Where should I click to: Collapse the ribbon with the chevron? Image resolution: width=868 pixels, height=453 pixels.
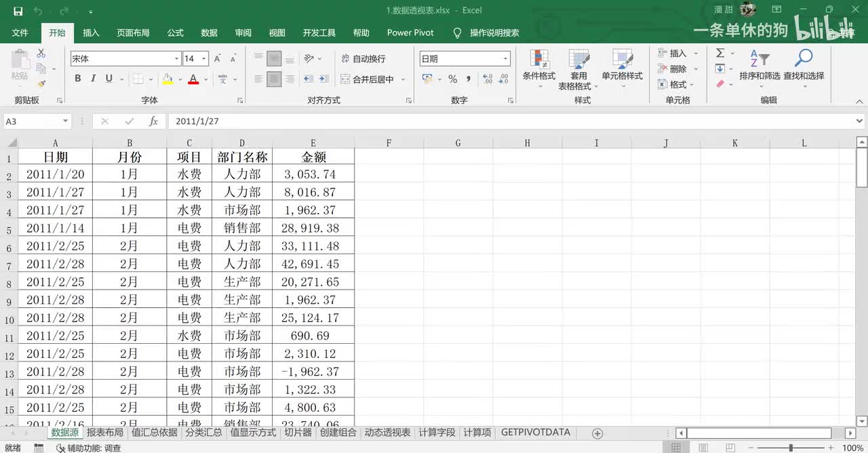click(860, 100)
